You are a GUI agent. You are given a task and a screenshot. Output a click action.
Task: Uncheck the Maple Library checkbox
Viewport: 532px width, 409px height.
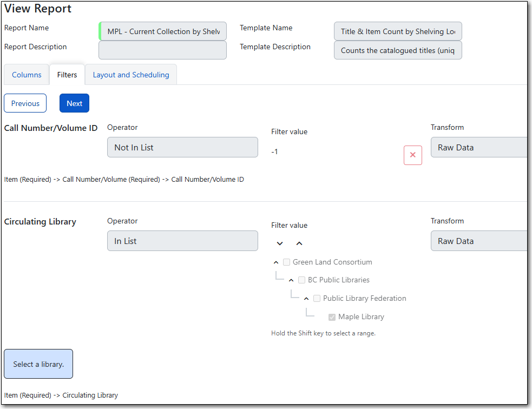coord(332,317)
